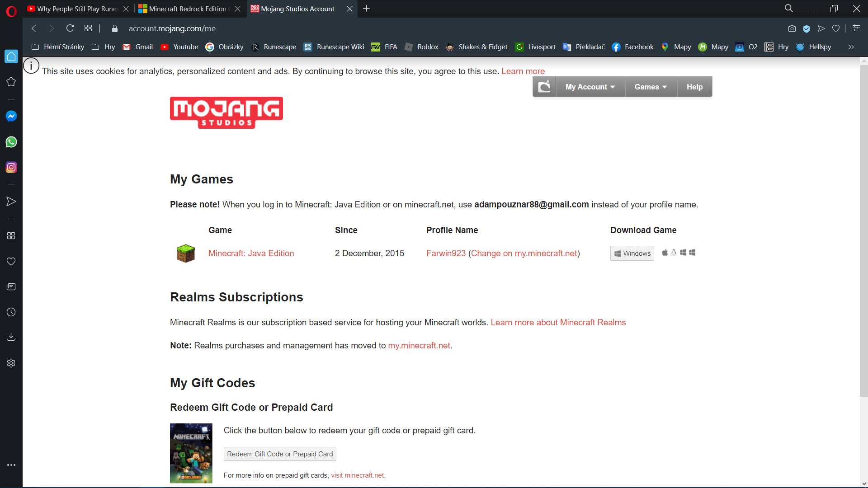Open sidebar Speed Dial grid icon
Screen dimensions: 868x488
click(x=11, y=236)
